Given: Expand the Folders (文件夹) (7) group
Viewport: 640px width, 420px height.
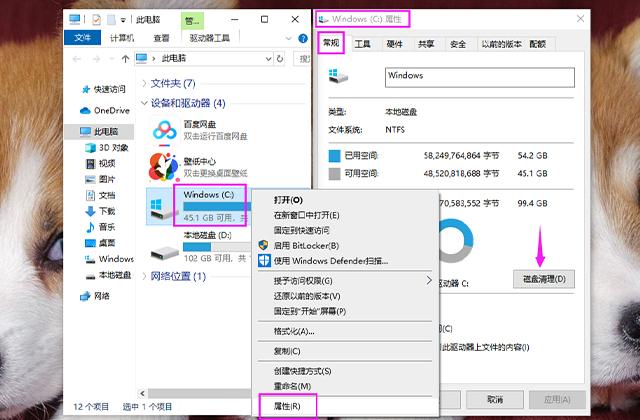Looking at the screenshot, I should [144, 83].
